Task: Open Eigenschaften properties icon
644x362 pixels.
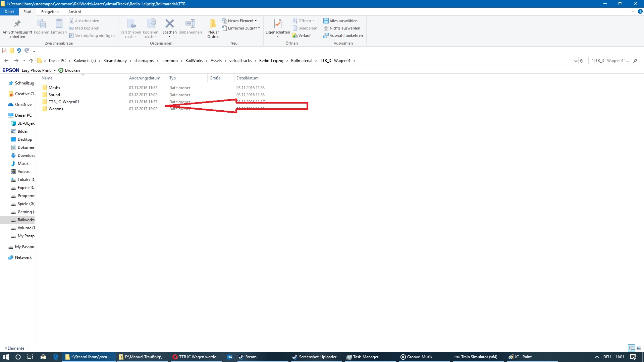Action: (277, 24)
